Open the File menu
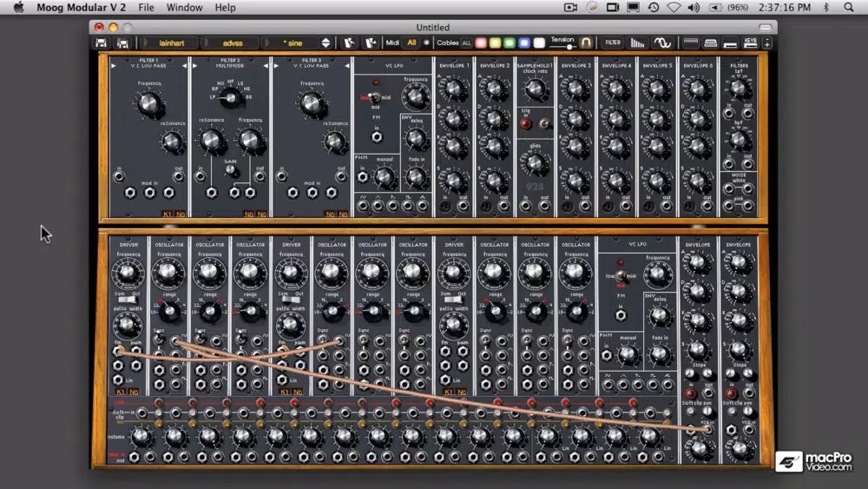The height and width of the screenshot is (489, 868). click(146, 8)
